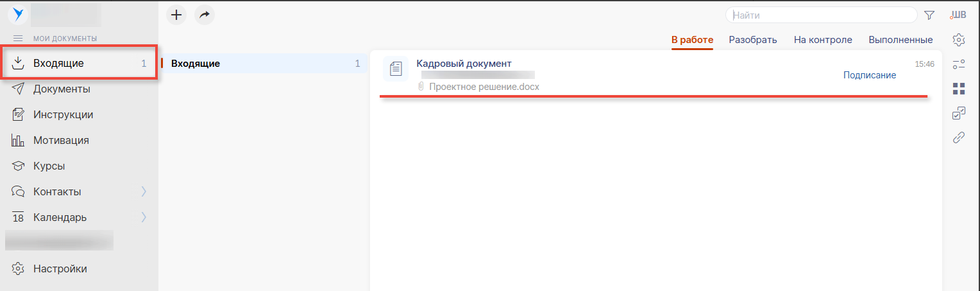
Task: Click the chain link icon in right panel
Action: tap(959, 137)
